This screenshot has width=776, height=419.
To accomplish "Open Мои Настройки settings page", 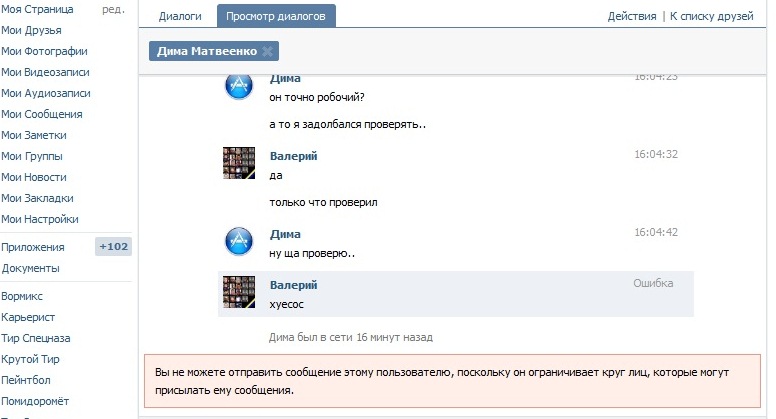I will pyautogui.click(x=40, y=219).
